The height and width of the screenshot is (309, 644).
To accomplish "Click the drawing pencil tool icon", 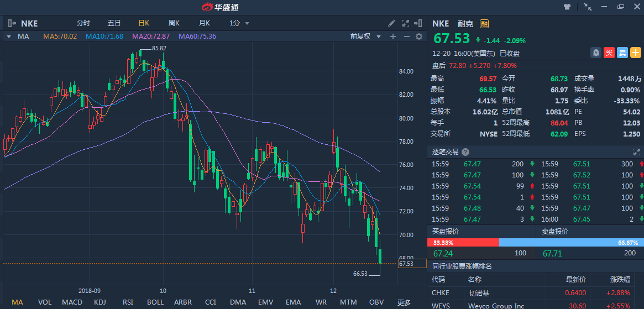I will [391, 23].
